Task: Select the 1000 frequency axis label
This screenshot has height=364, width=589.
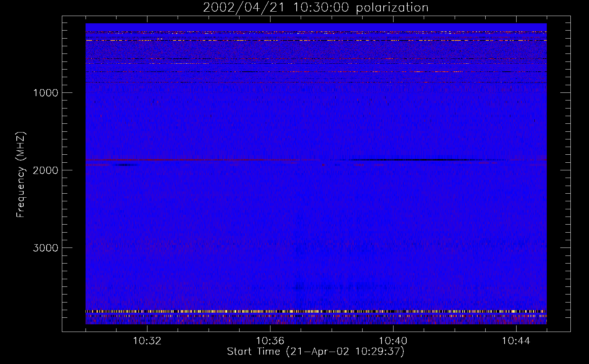Action: 46,93
